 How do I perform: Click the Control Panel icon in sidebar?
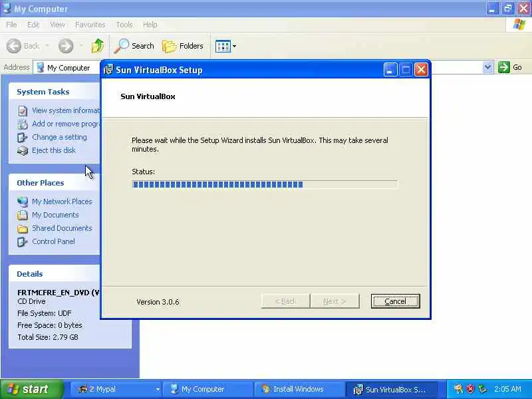[23, 241]
